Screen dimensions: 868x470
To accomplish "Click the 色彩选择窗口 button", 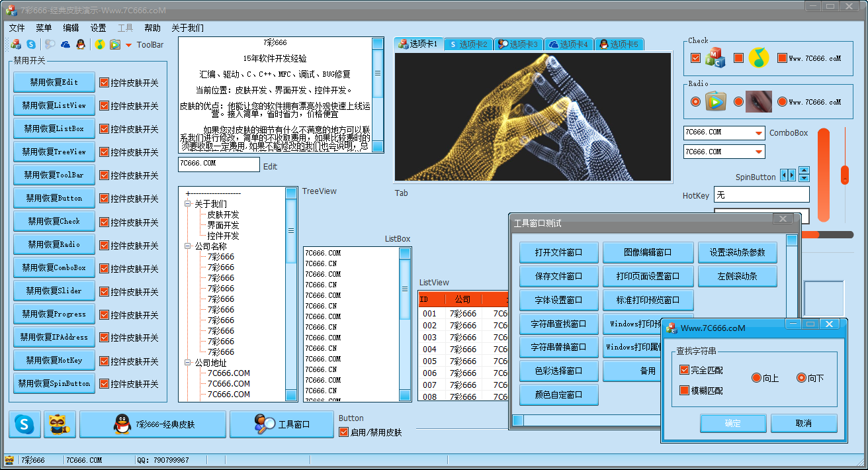I will tap(559, 371).
